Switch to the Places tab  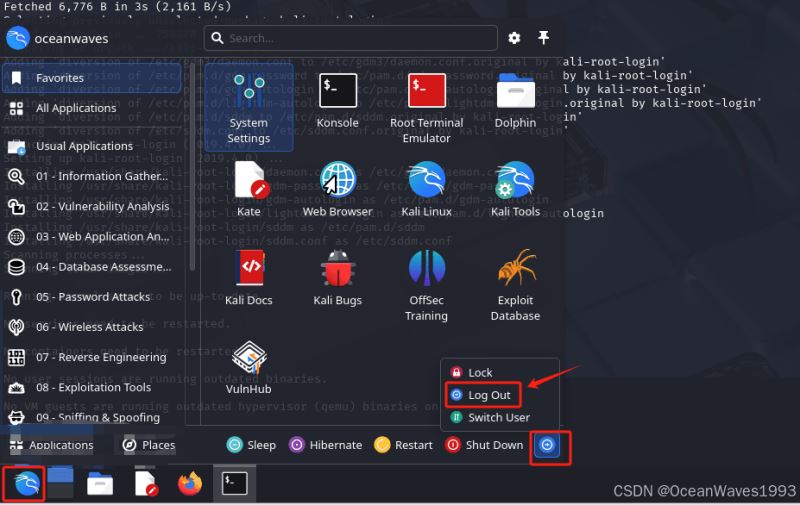point(148,445)
